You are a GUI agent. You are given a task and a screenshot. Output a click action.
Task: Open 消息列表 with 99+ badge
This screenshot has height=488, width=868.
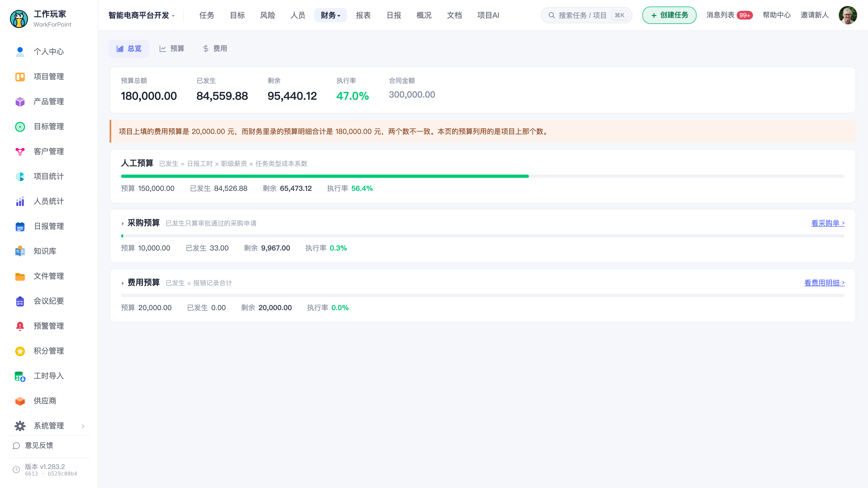(x=729, y=15)
